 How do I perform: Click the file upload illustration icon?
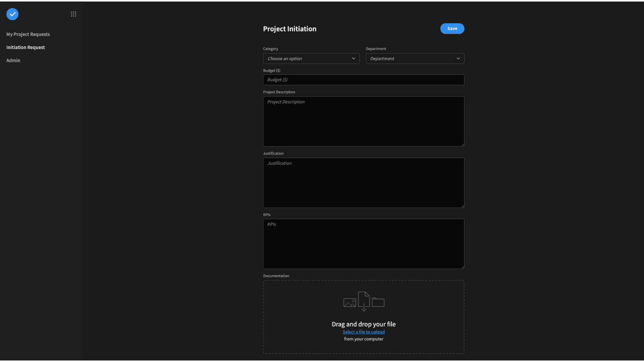(364, 302)
